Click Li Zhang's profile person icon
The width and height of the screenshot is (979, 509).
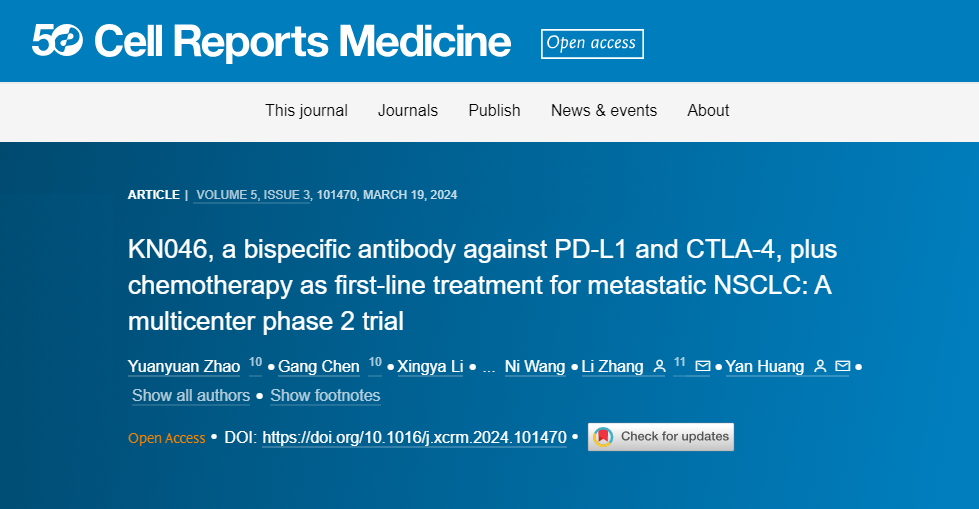(659, 367)
